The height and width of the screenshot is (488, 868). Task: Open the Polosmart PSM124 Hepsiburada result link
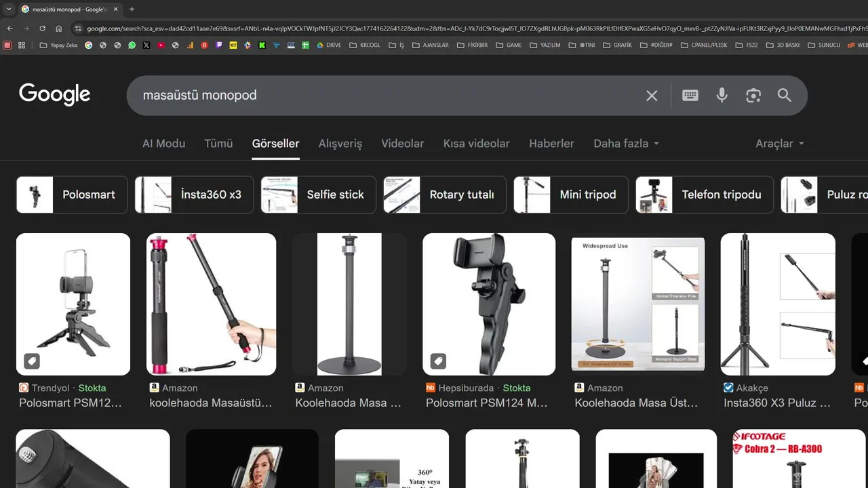[x=487, y=403]
